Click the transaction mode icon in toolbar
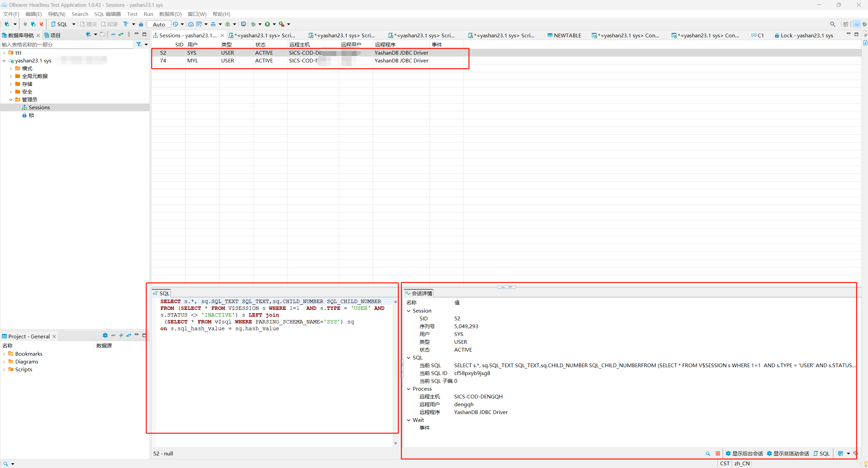Viewport: 868px width, 468px height. point(126,24)
